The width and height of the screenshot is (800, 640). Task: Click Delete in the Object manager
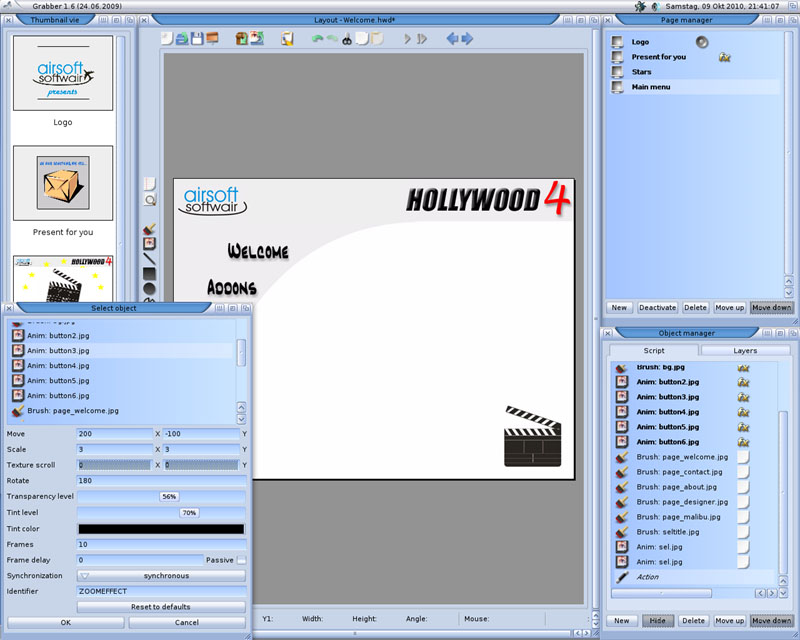[693, 621]
